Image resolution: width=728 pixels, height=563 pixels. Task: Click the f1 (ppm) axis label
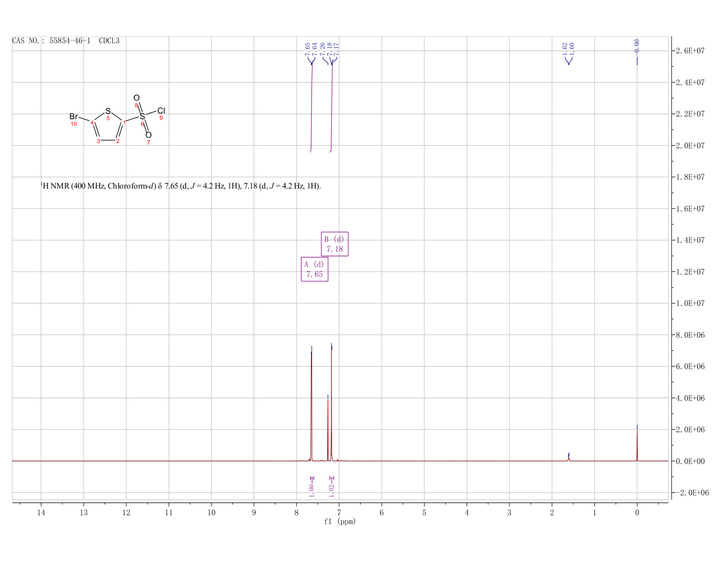[340, 521]
